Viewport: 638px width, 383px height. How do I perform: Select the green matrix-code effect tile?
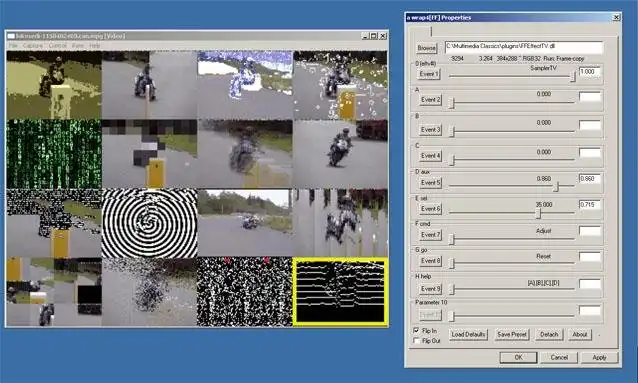click(54, 154)
